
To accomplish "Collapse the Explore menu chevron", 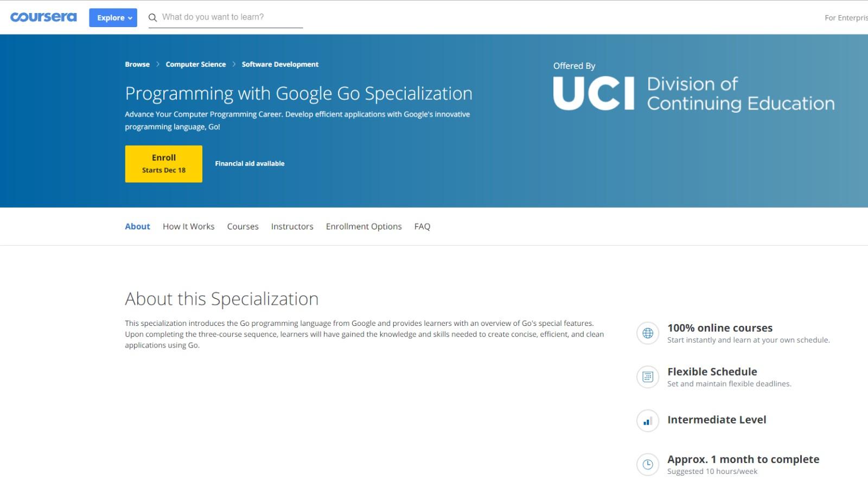I will point(130,18).
